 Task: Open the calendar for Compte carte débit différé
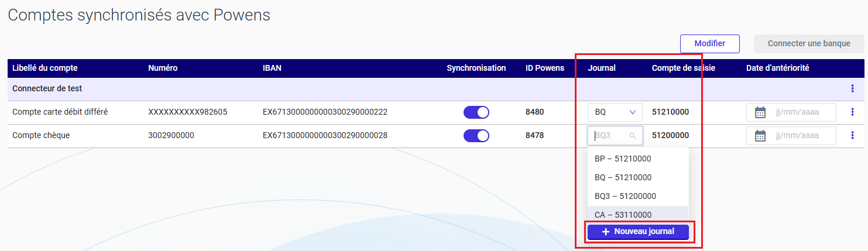[x=760, y=112]
